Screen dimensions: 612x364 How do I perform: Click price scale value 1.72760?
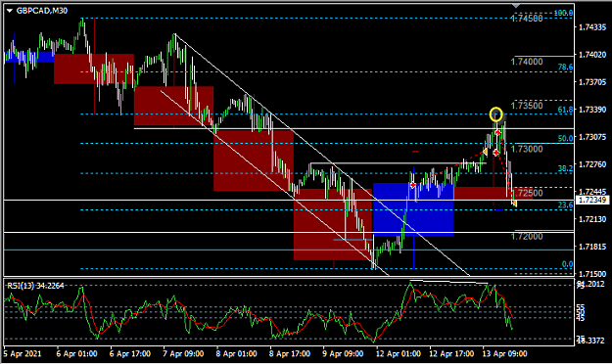tap(592, 164)
